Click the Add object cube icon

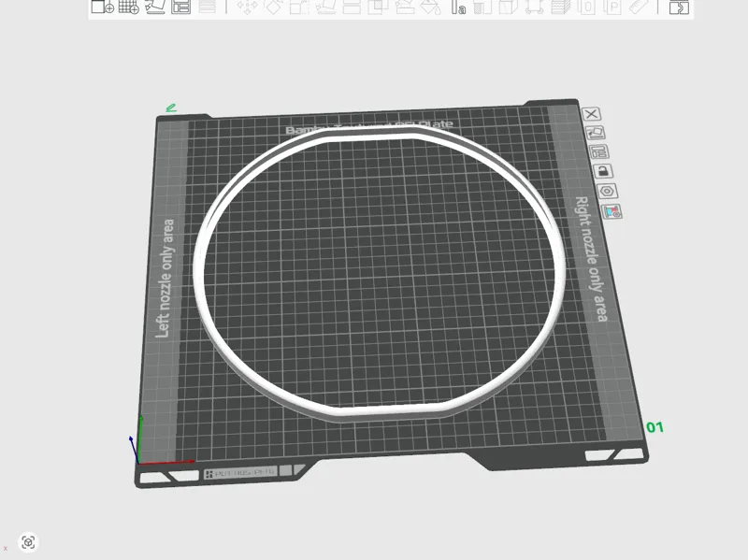(x=102, y=7)
